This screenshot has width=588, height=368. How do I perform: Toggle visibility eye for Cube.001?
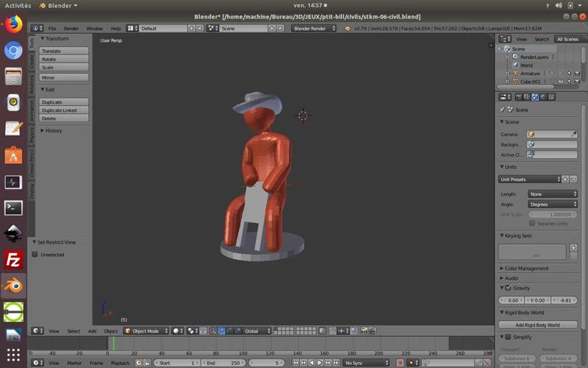pos(560,82)
